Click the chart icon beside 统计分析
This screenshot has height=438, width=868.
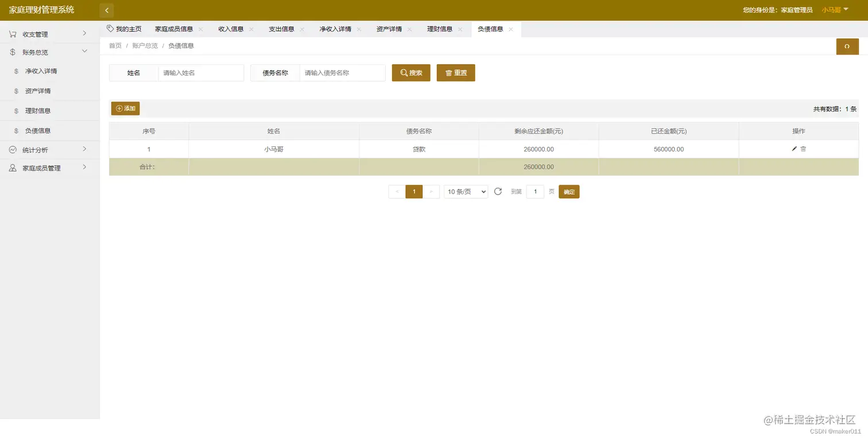(x=13, y=150)
